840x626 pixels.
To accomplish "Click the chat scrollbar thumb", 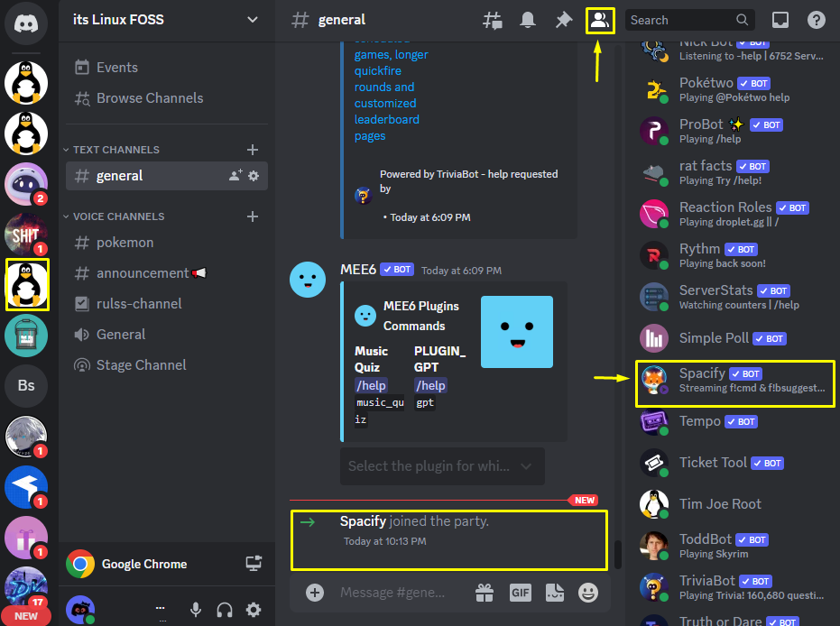I will pyautogui.click(x=618, y=554).
